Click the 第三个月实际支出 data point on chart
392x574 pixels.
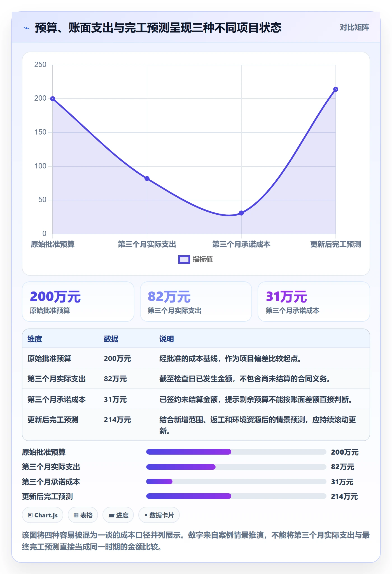pyautogui.click(x=147, y=179)
